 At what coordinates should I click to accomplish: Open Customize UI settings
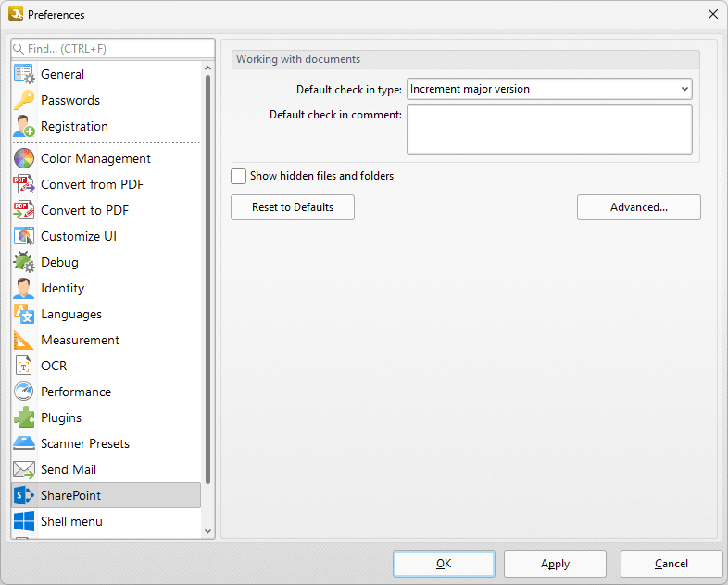coord(107,237)
